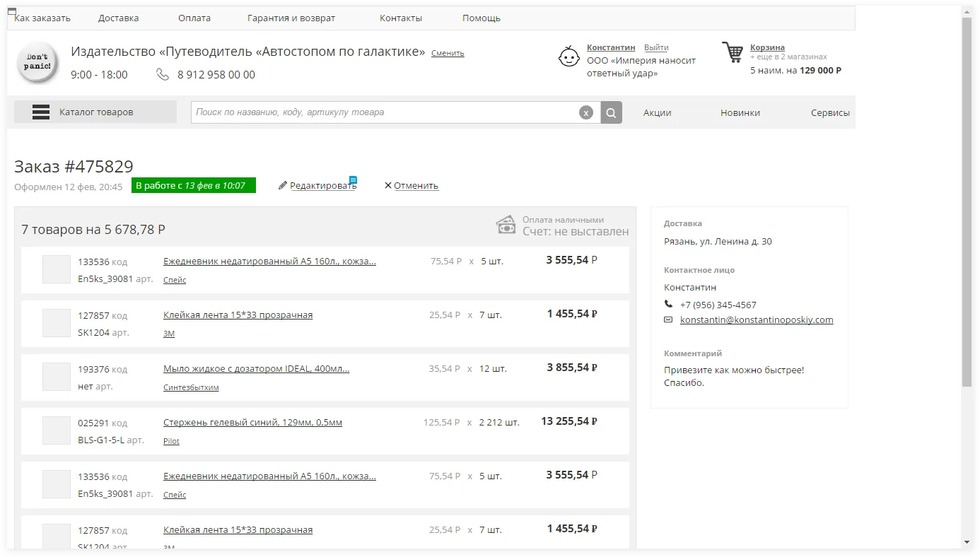Open the Новинки section
Screen dimensions: 980x557
pos(740,112)
